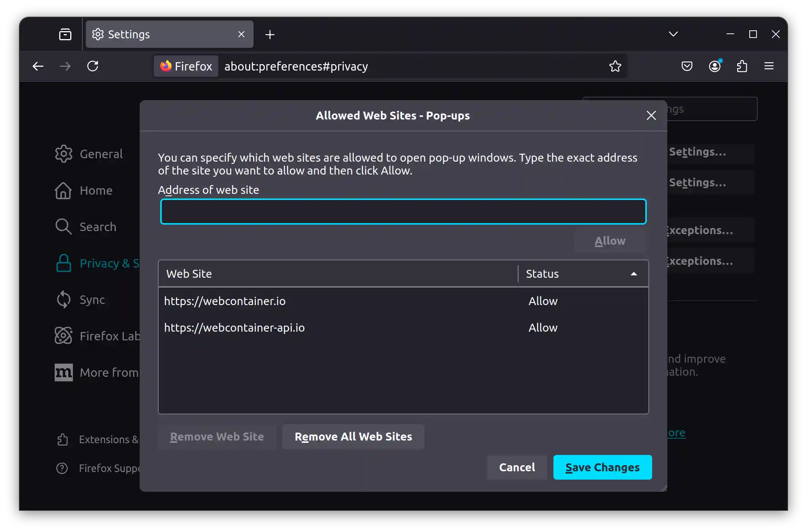The image size is (807, 532).
Task: Save page to Pocket
Action: click(686, 66)
